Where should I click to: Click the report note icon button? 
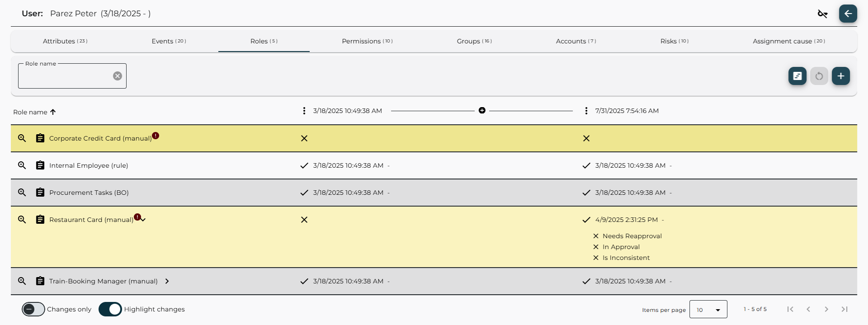797,76
